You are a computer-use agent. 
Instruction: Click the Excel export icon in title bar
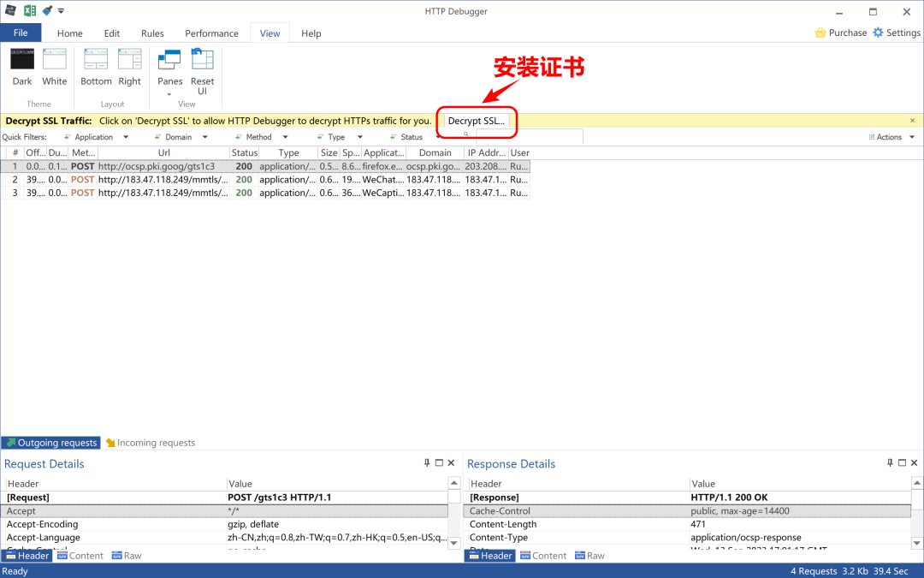pyautogui.click(x=29, y=10)
